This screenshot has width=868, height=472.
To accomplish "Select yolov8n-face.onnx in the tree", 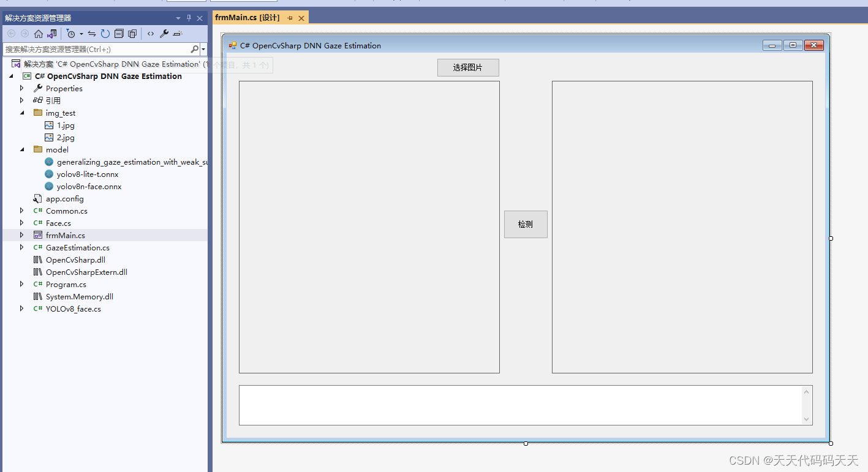I will coord(89,186).
